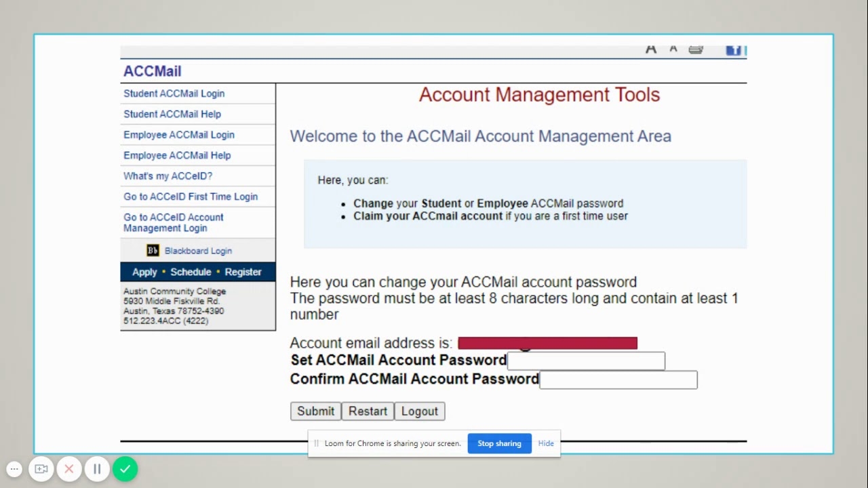Focus the Confirm ACCMail Account Password field
868x488 pixels.
coord(618,380)
